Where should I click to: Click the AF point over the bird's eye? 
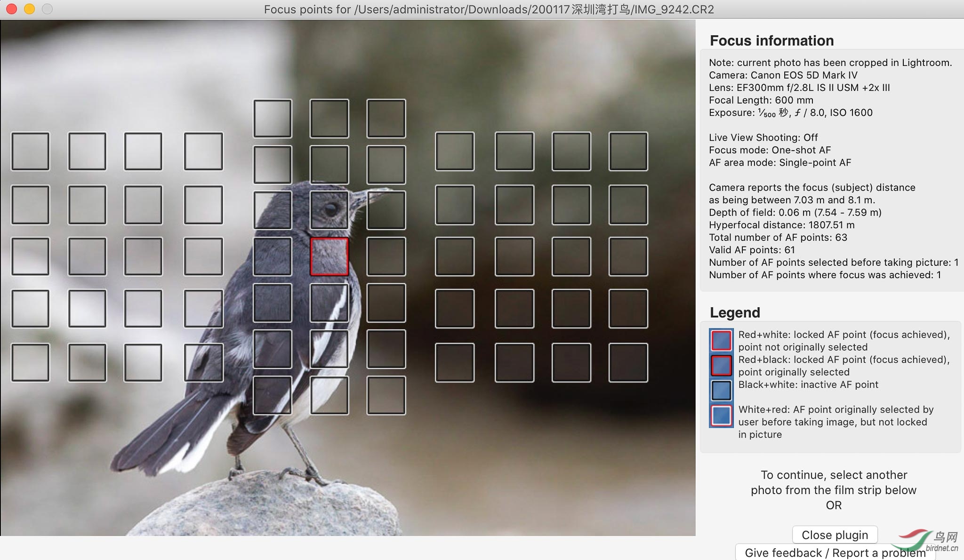point(329,210)
